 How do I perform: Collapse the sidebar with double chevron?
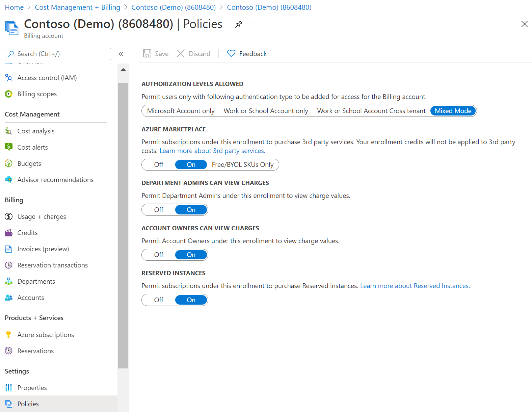pyautogui.click(x=121, y=54)
